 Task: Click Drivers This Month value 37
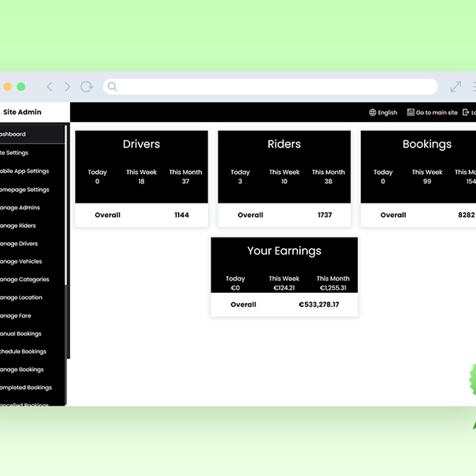pos(185,182)
